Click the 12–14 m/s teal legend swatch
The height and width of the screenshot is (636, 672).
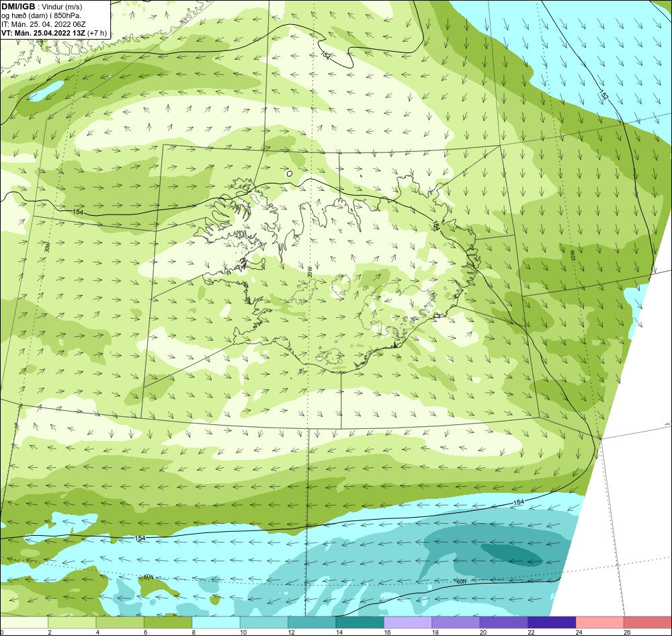312,623
